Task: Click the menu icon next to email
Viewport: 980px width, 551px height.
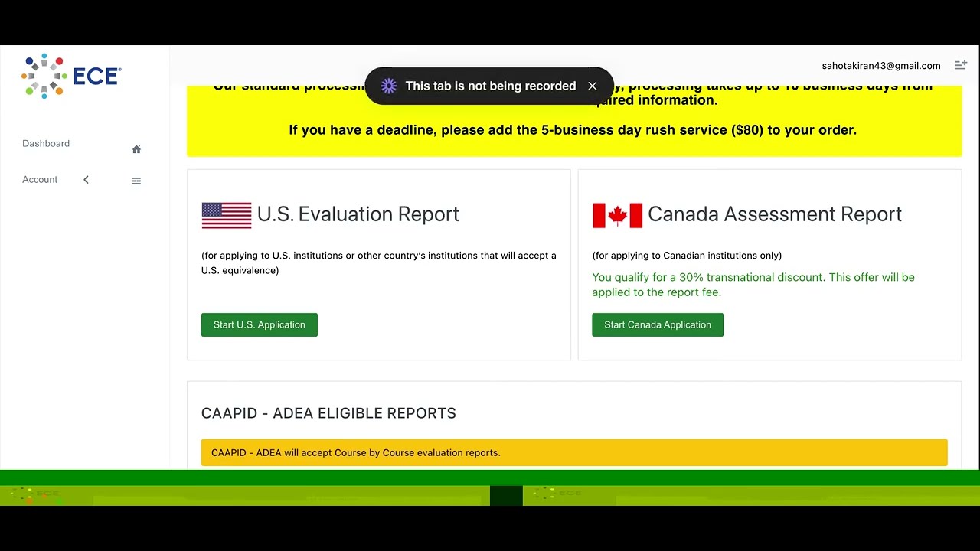Action: [961, 66]
